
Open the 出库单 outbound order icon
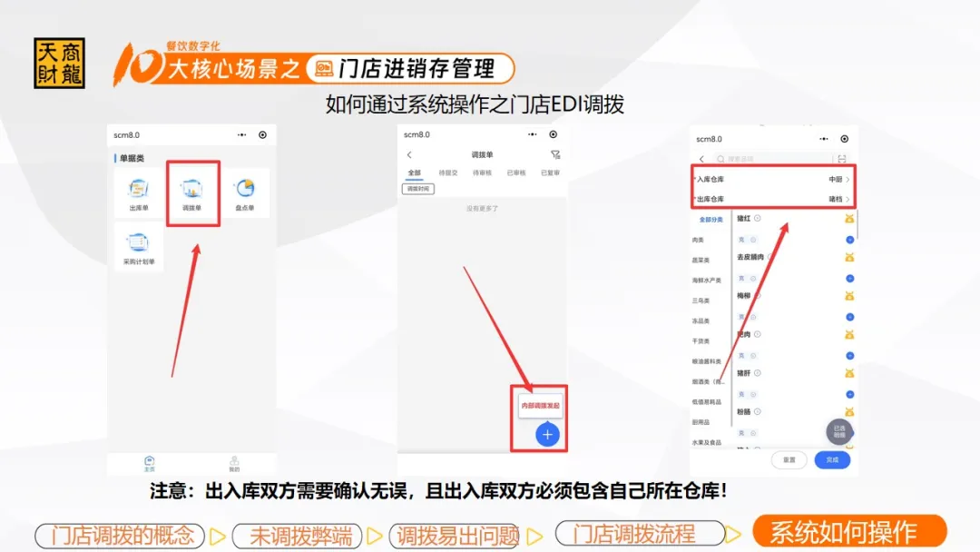[x=139, y=193]
